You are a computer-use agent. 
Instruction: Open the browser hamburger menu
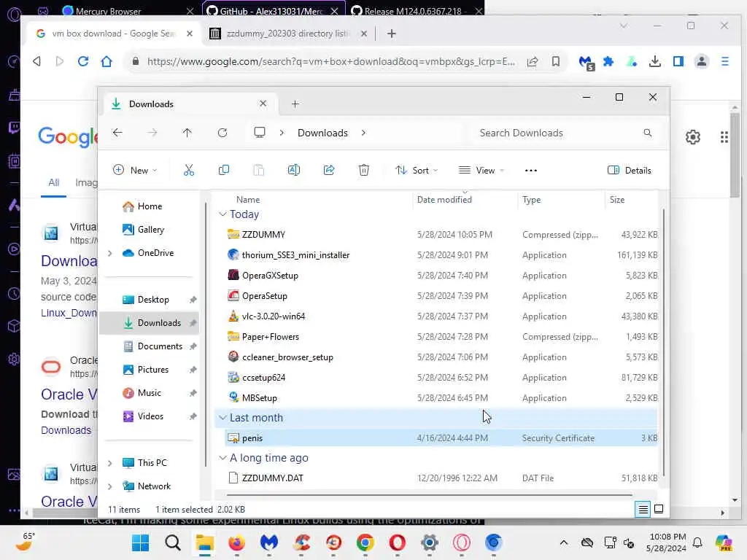click(725, 61)
